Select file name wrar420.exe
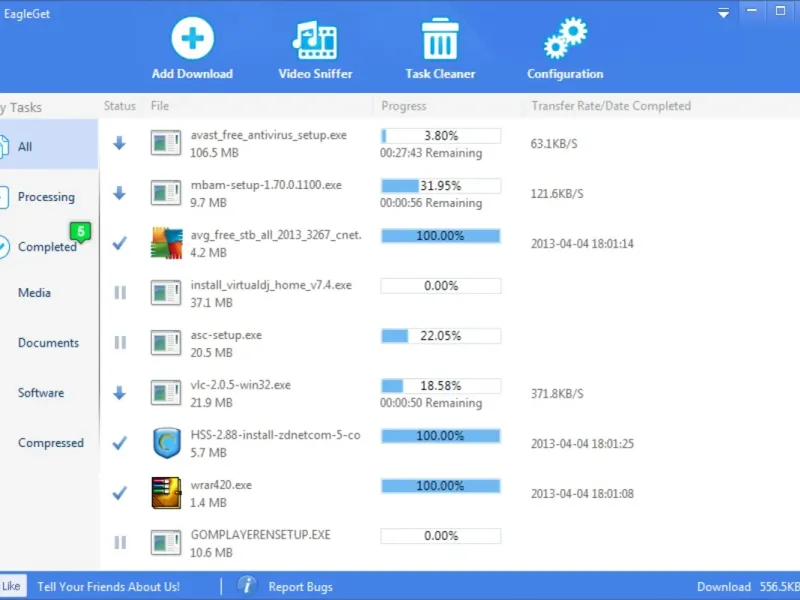Viewport: 800px width, 600px height. click(221, 485)
